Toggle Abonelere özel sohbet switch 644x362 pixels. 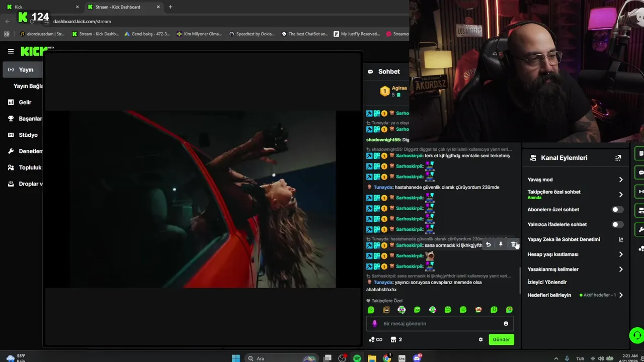617,210
